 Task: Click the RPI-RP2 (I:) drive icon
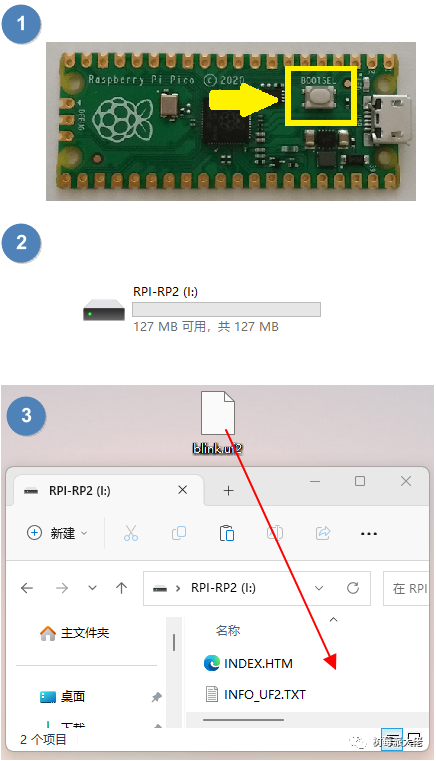pyautogui.click(x=104, y=310)
